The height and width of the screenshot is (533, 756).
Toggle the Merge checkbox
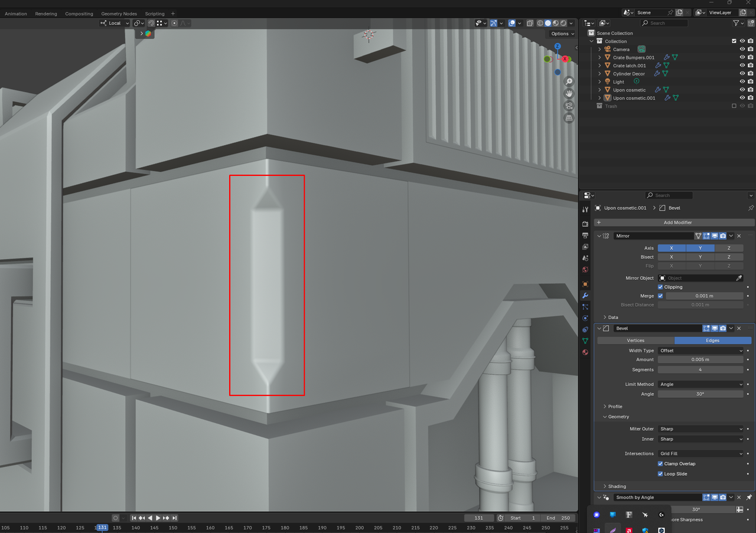click(660, 296)
